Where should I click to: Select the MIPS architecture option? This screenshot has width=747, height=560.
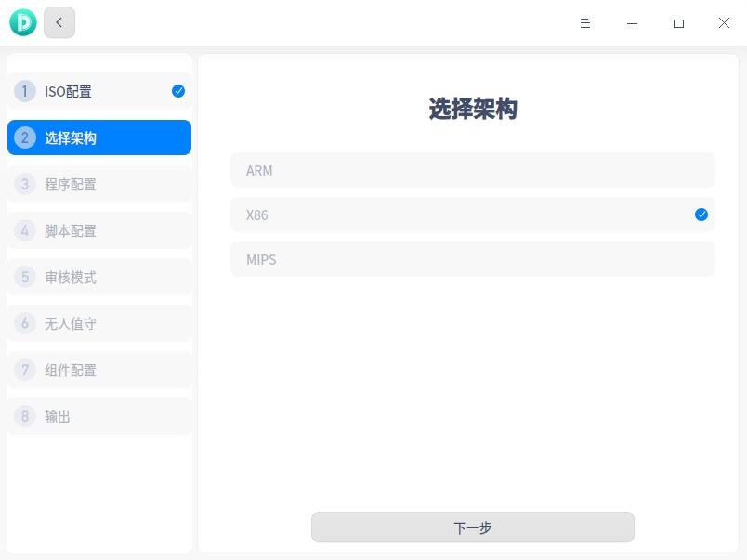[x=473, y=259]
